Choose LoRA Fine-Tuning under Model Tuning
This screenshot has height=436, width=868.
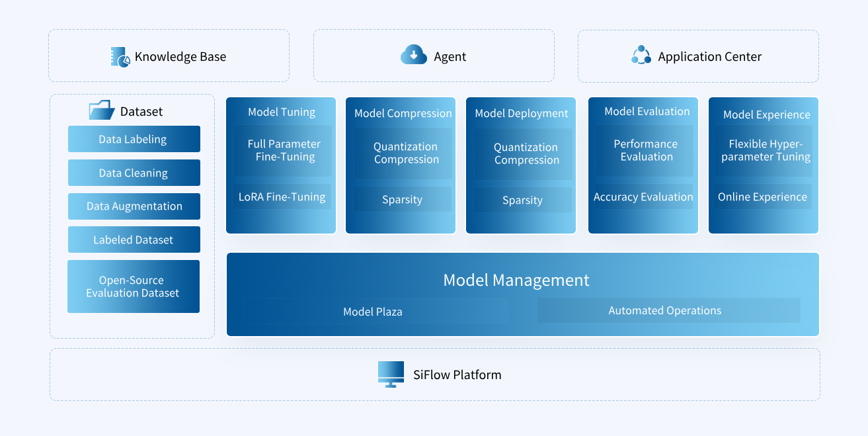tap(282, 197)
